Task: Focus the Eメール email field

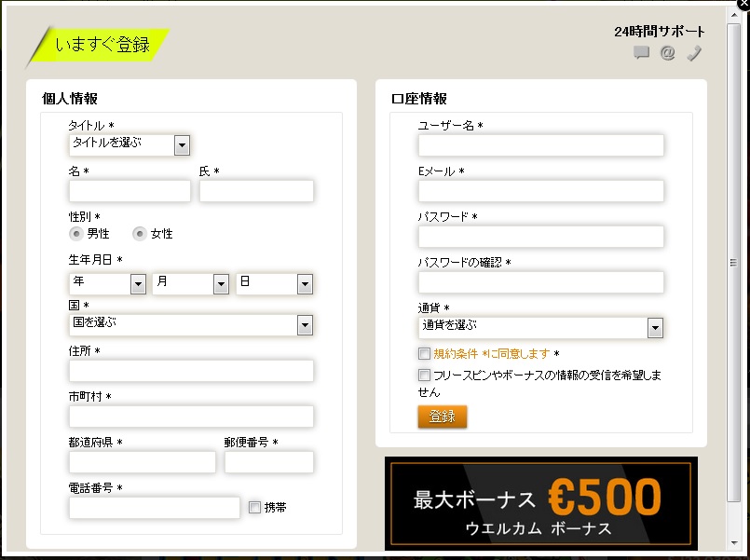Action: pyautogui.click(x=541, y=191)
